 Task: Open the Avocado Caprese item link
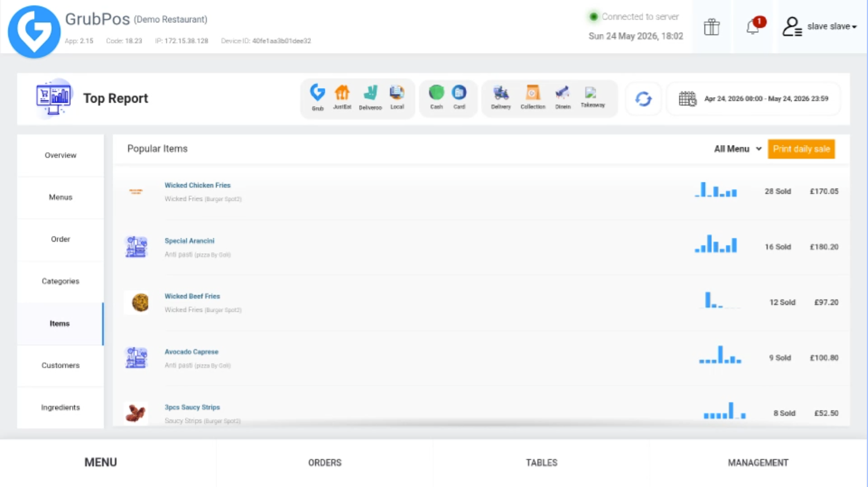[191, 352]
